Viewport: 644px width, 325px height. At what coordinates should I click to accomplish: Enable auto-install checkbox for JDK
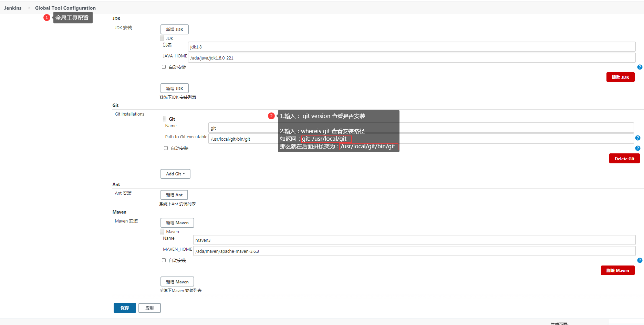164,67
